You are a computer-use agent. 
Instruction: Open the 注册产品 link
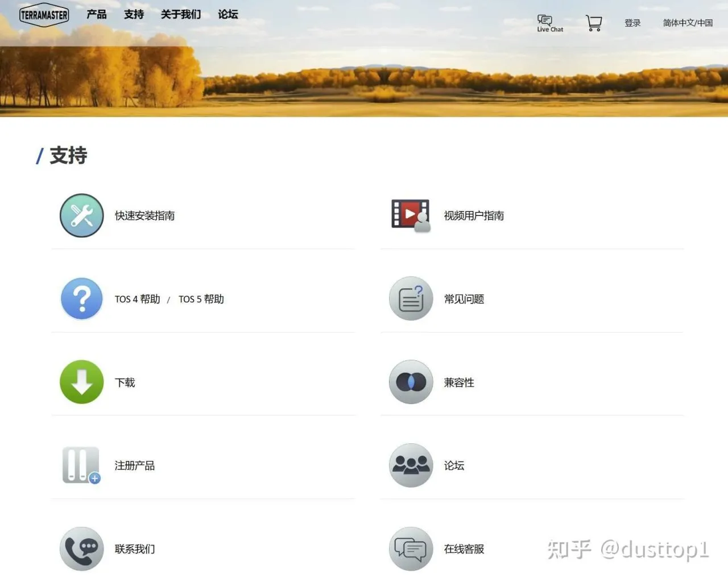pyautogui.click(x=134, y=465)
